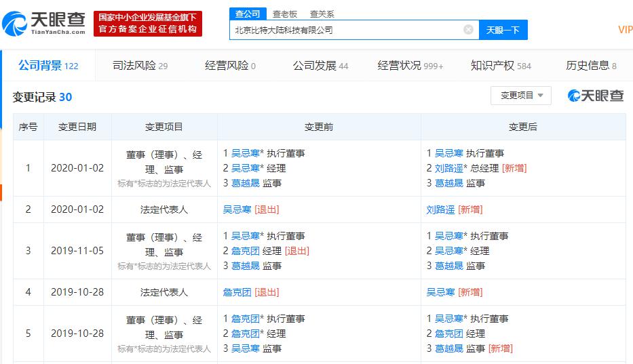Select the 经营状况 999+ tab
Screen dimensions: 633x364
tap(410, 65)
